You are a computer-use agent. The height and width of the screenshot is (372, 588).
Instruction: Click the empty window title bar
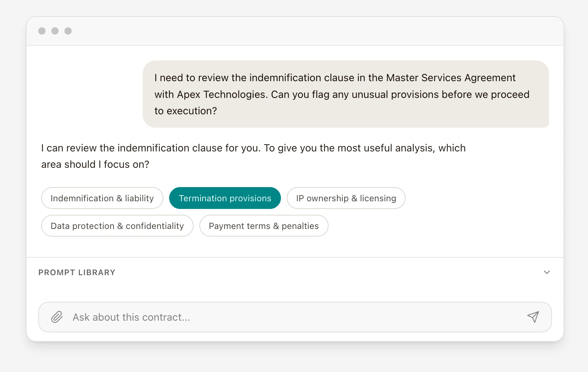295,31
